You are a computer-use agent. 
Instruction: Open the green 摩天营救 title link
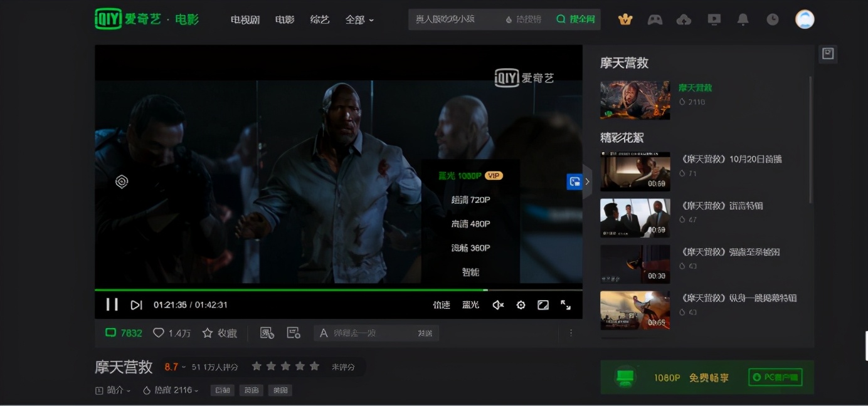pyautogui.click(x=695, y=88)
